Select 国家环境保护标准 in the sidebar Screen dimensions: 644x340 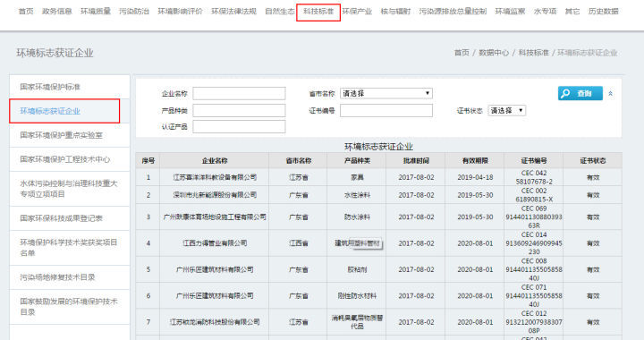50,87
